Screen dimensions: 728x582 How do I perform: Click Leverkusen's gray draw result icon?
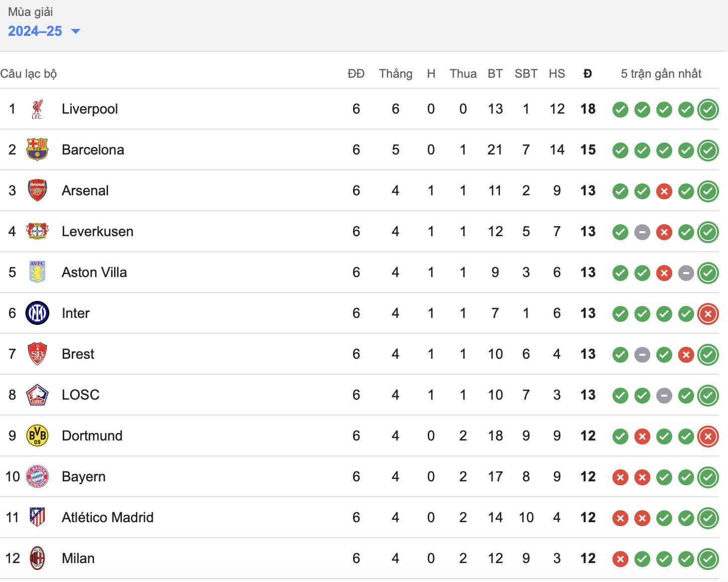(642, 231)
